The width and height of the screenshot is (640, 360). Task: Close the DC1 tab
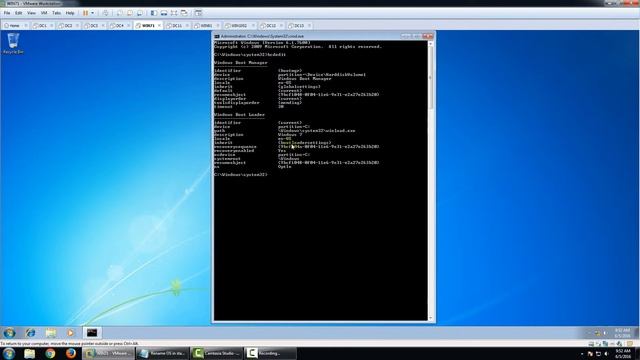pos(51,25)
